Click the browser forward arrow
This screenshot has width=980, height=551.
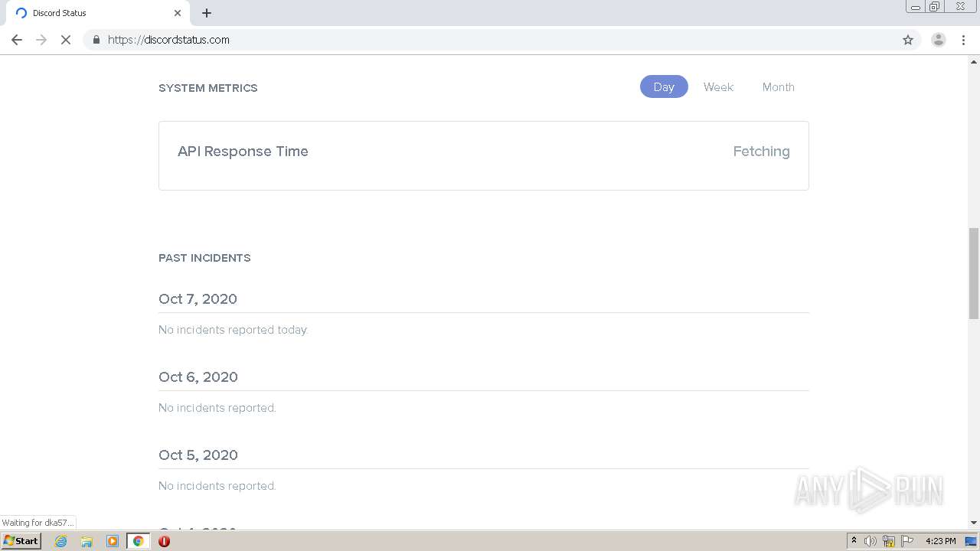click(41, 40)
